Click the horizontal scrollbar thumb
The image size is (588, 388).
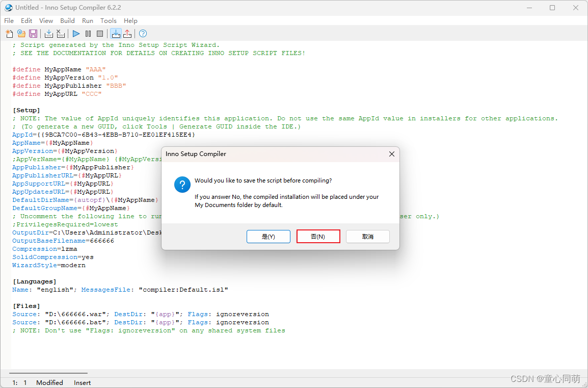pyautogui.click(x=48, y=373)
